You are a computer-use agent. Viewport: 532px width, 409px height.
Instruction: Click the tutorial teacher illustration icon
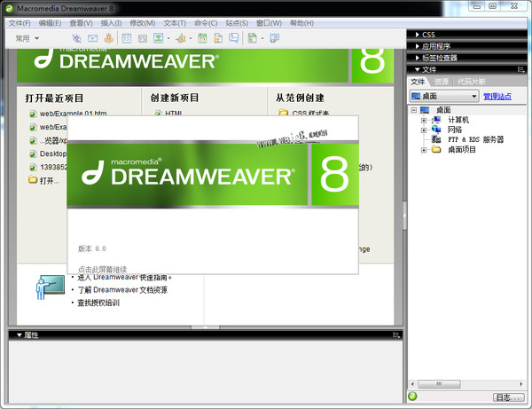click(51, 287)
